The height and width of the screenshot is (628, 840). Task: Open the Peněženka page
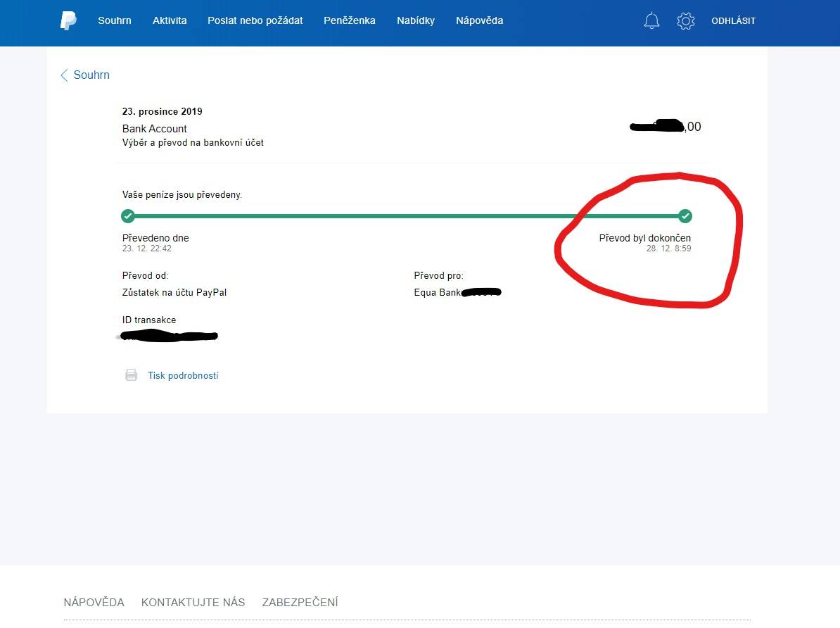click(349, 20)
